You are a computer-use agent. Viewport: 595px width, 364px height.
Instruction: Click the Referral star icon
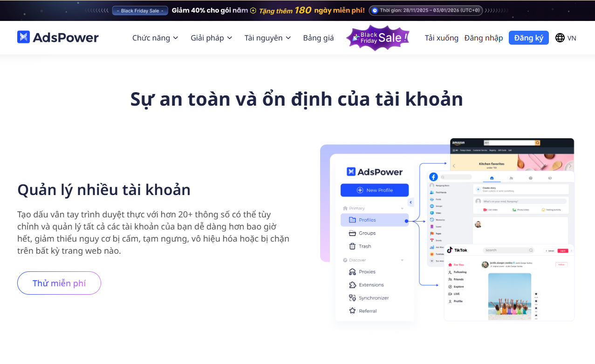tap(352, 310)
